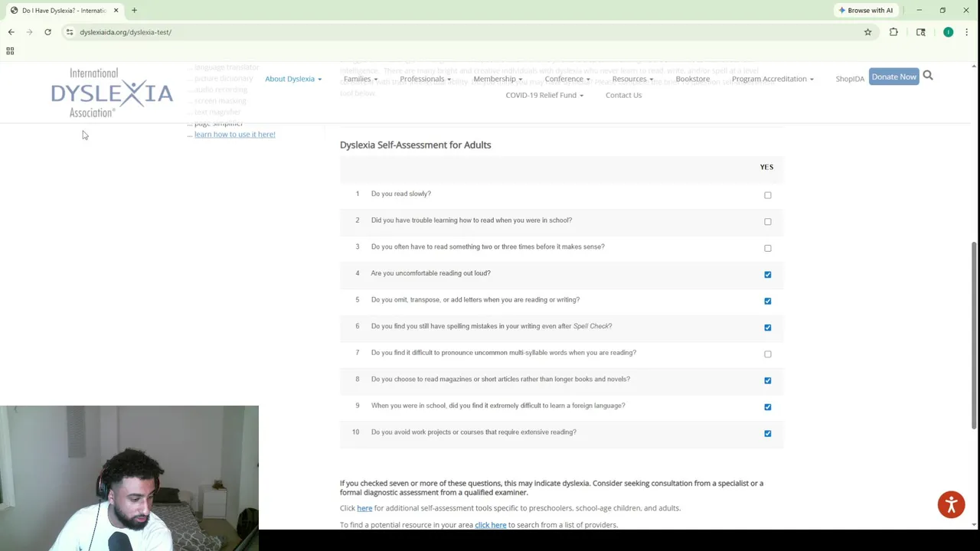Open the side panel icon in toolbar
This screenshot has height=551, width=980.
click(920, 32)
